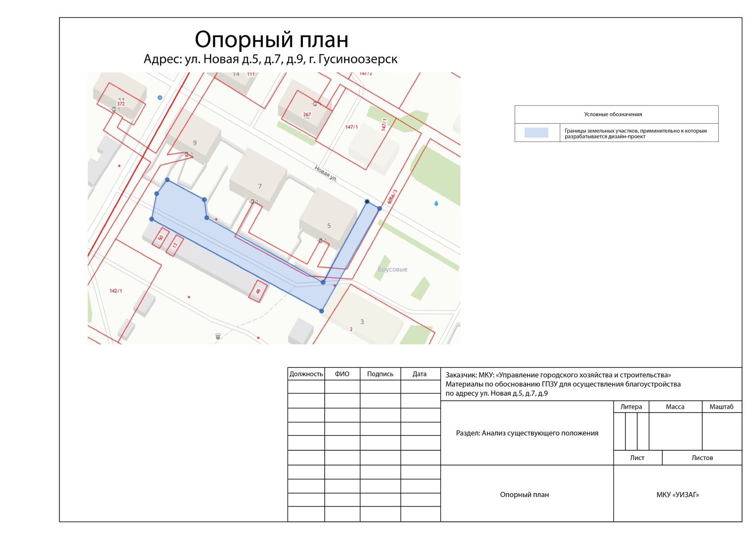Click the trash bin icon on the map
This screenshot has height=535, width=756.
[x=218, y=336]
